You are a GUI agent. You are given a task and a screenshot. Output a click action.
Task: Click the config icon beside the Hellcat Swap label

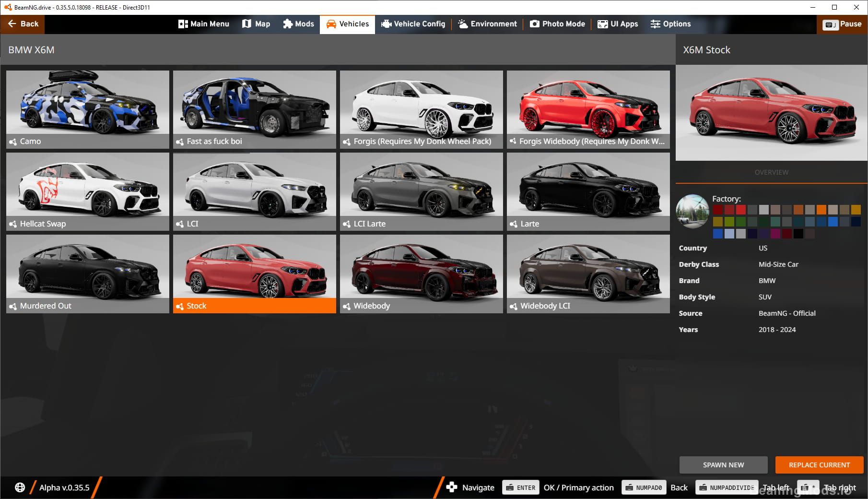(x=13, y=224)
